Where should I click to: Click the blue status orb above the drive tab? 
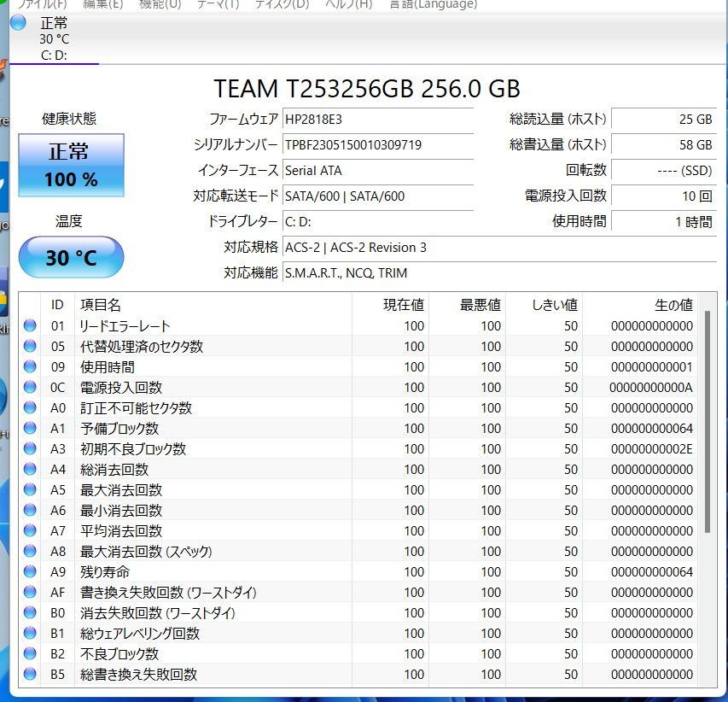click(18, 22)
